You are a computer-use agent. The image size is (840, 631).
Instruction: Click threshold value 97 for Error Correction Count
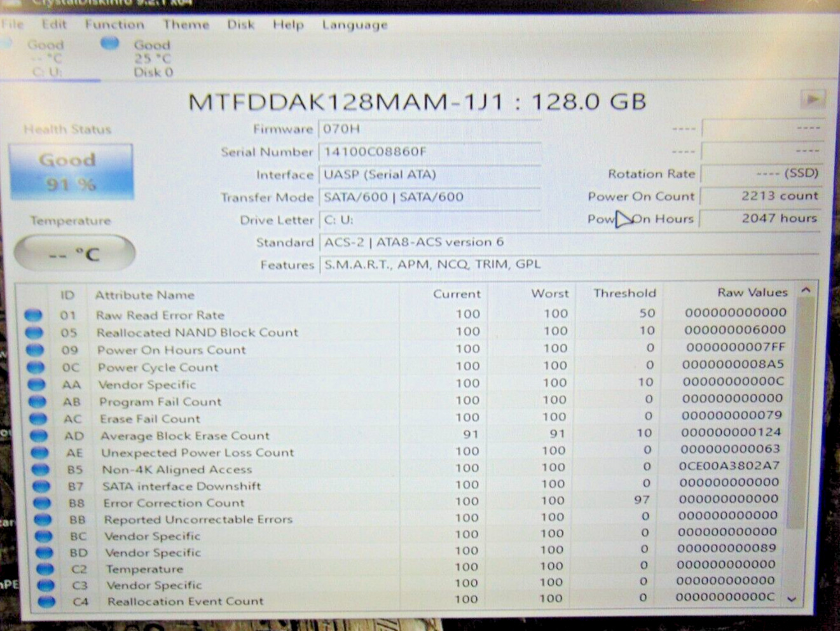tap(642, 500)
